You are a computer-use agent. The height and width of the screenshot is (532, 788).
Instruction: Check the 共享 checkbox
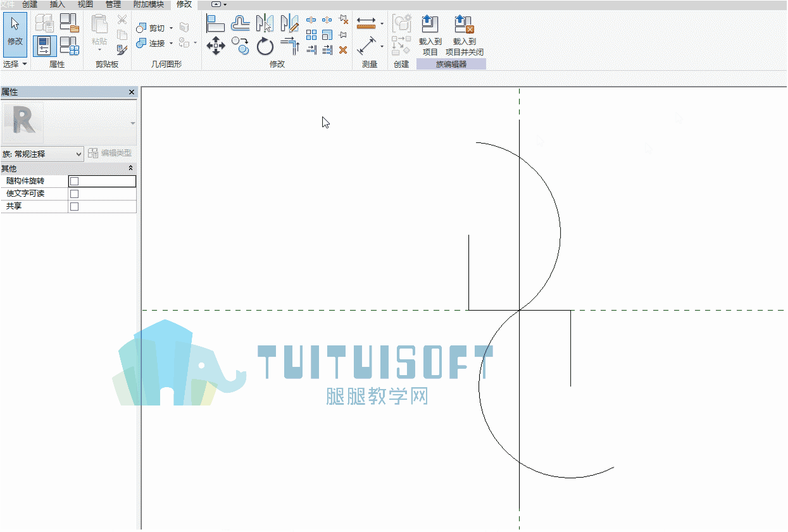74,207
